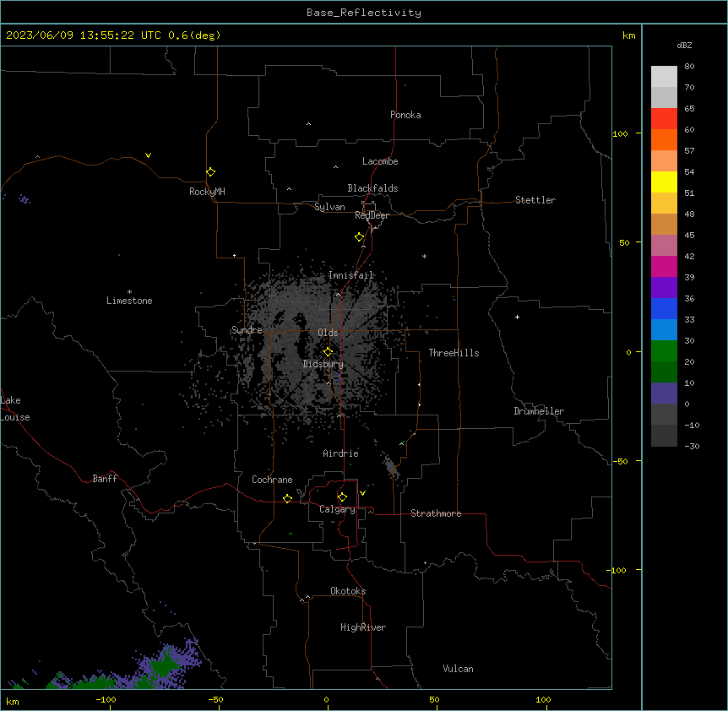This screenshot has height=711, width=728.
Task: Select the yellow diamond between Olds and Didsbury
Action: coord(329,352)
